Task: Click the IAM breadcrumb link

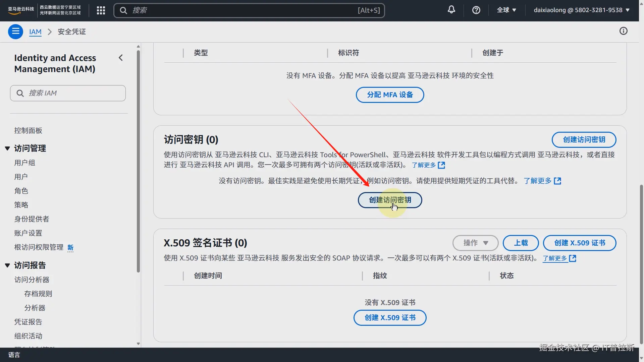Action: click(x=35, y=32)
